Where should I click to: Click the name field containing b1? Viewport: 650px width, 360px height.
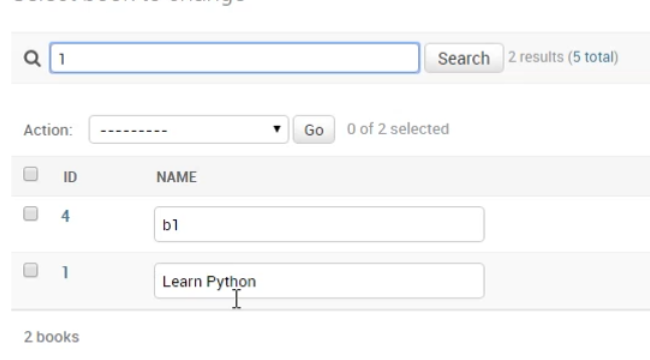pos(319,224)
